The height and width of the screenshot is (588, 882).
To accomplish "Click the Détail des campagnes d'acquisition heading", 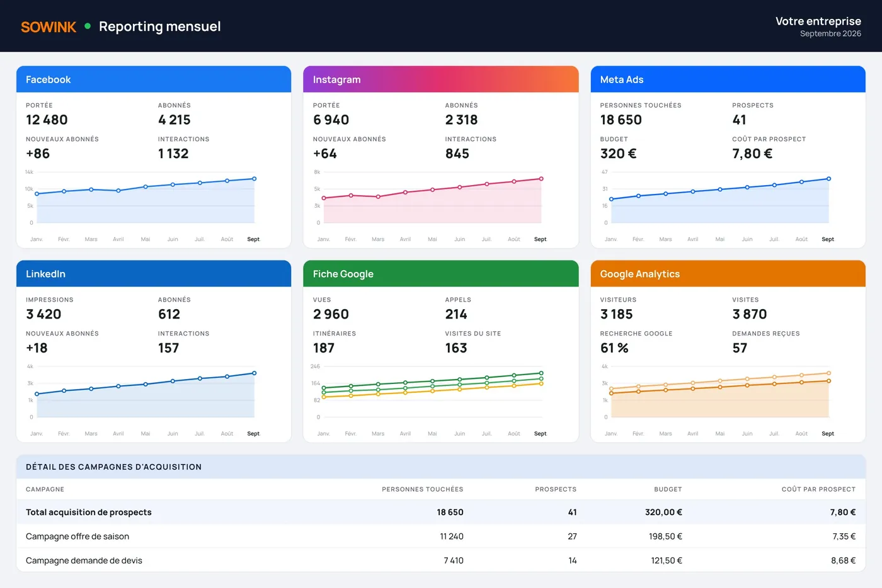I will [x=113, y=467].
